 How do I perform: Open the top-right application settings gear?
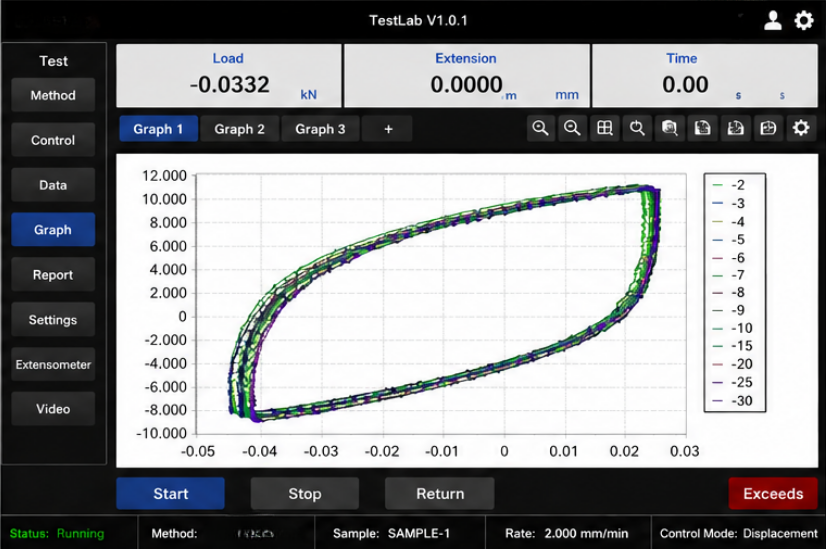[804, 21]
